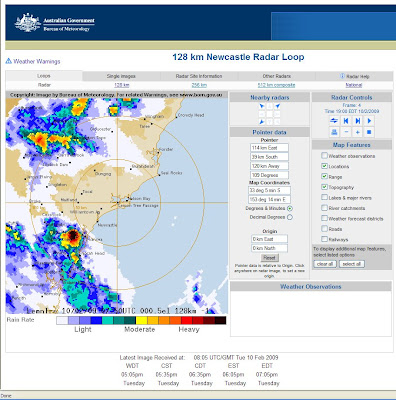Play the radar loop animation
This screenshot has height=400, width=396.
pyautogui.click(x=369, y=121)
